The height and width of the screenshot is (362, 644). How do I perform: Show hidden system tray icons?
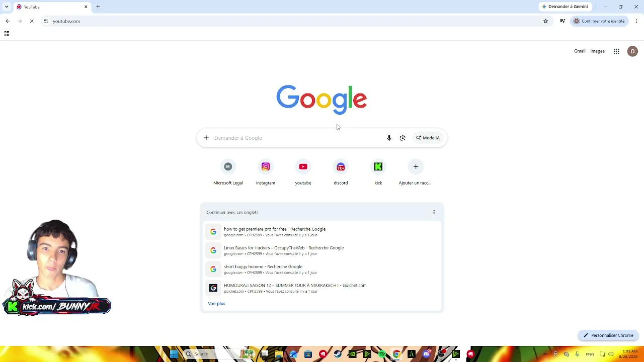click(545, 354)
